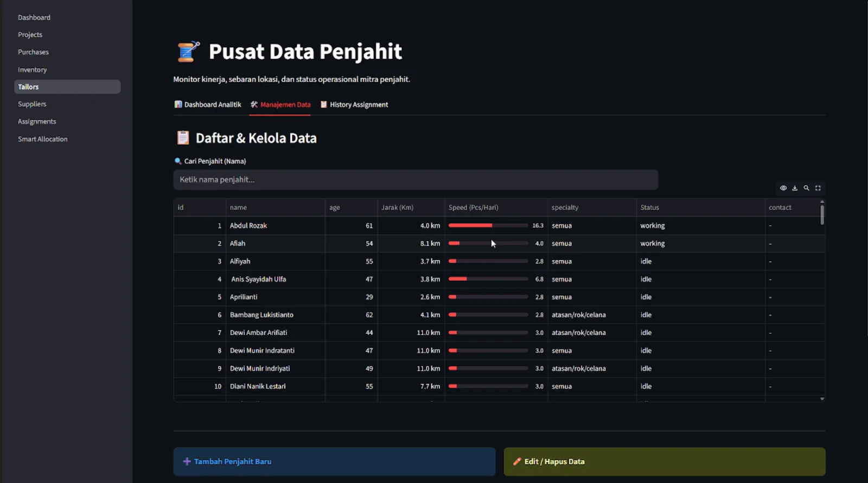The image size is (868, 483).
Task: Switch to History Assignment tab
Action: pyautogui.click(x=354, y=104)
